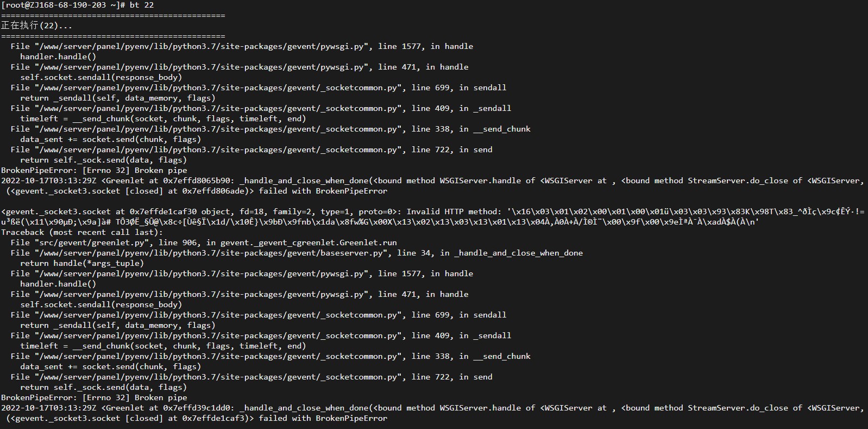The width and height of the screenshot is (868, 429).
Task: Click the first 'handler.handle()' code line
Action: click(58, 57)
